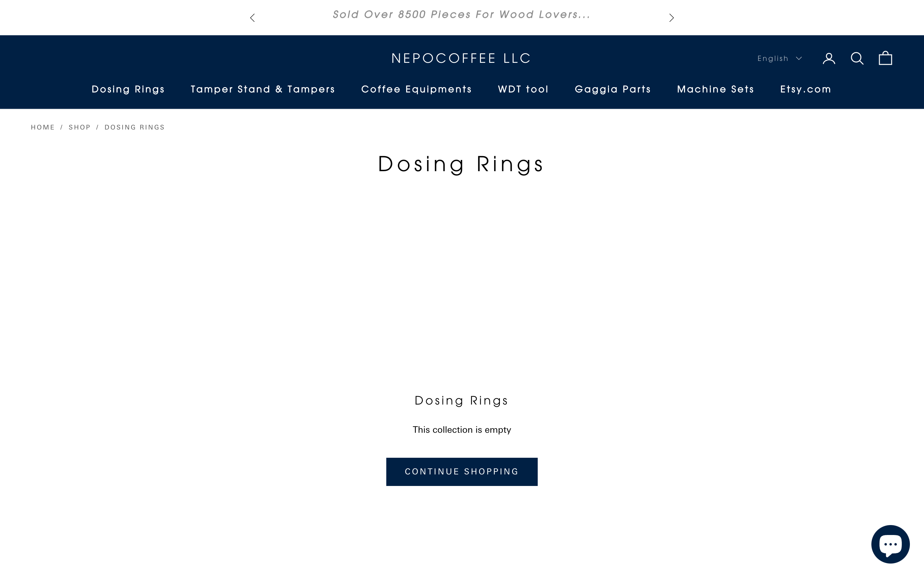Click the search icon in header
Image resolution: width=924 pixels, height=577 pixels.
pos(858,58)
